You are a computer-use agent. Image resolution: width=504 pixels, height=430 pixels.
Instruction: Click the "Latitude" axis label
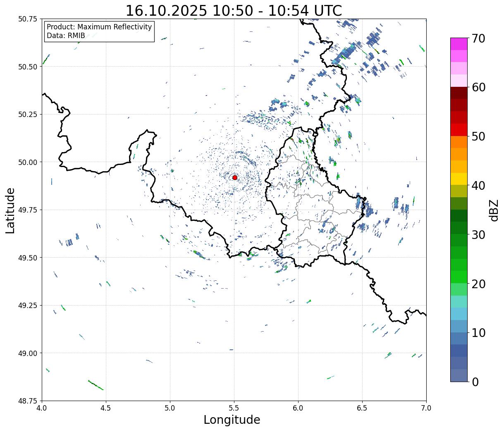pos(10,210)
